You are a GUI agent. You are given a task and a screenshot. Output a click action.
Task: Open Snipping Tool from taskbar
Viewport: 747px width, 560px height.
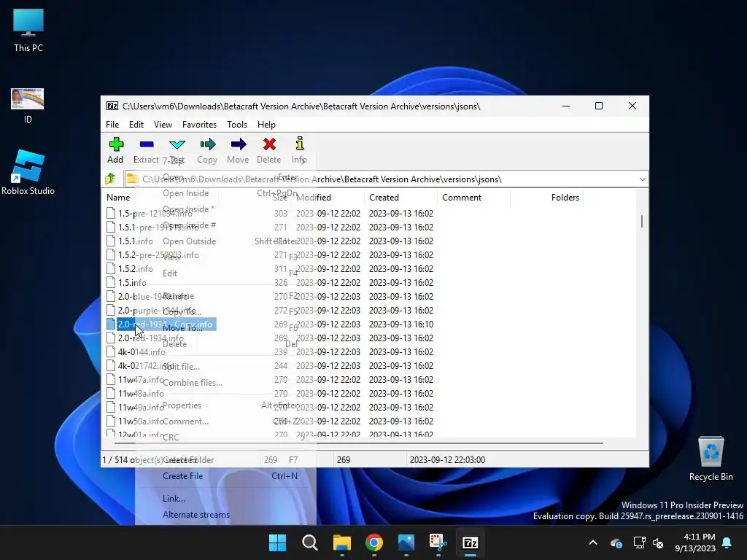click(x=438, y=542)
